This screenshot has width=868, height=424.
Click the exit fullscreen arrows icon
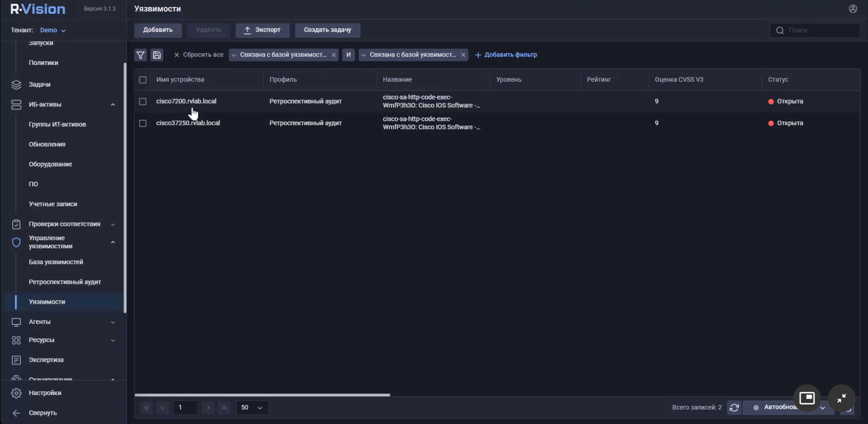841,398
